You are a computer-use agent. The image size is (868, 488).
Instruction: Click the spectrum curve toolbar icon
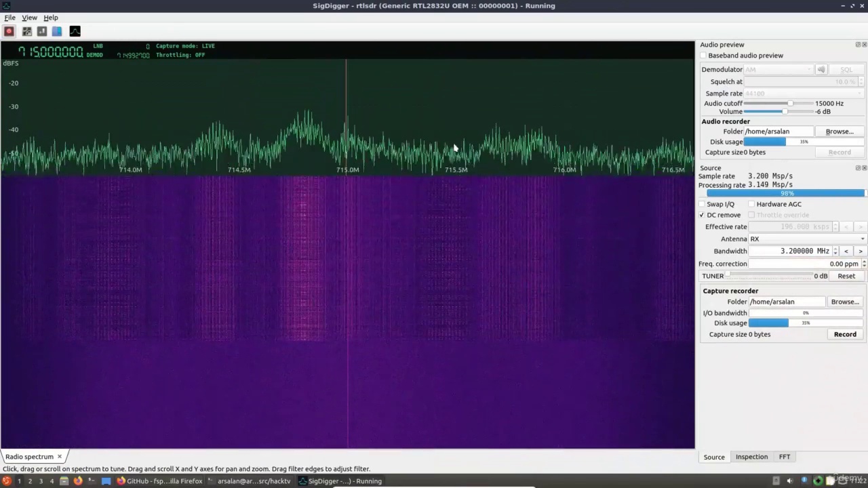pos(75,31)
